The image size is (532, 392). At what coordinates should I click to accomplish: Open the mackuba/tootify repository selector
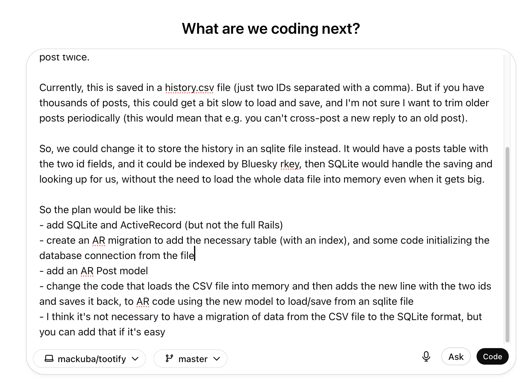point(92,359)
